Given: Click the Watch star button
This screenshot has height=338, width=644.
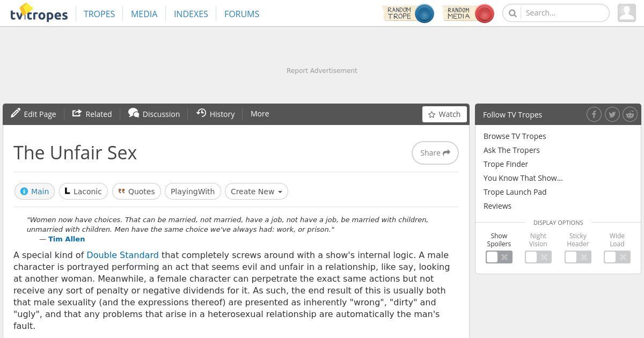Looking at the screenshot, I should click(x=444, y=114).
